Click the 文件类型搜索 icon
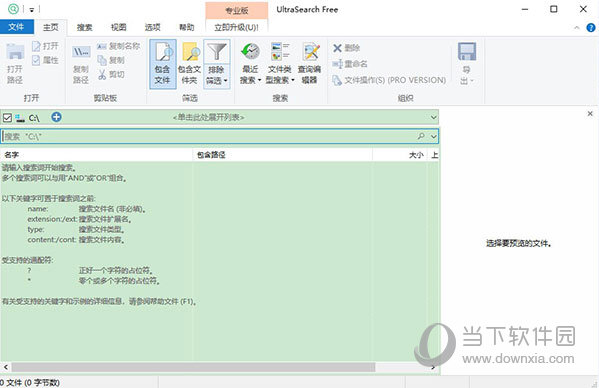 tap(280, 51)
